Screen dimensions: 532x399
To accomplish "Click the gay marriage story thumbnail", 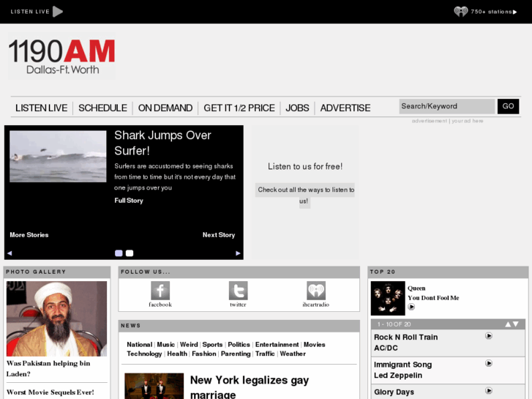I will tap(154, 386).
